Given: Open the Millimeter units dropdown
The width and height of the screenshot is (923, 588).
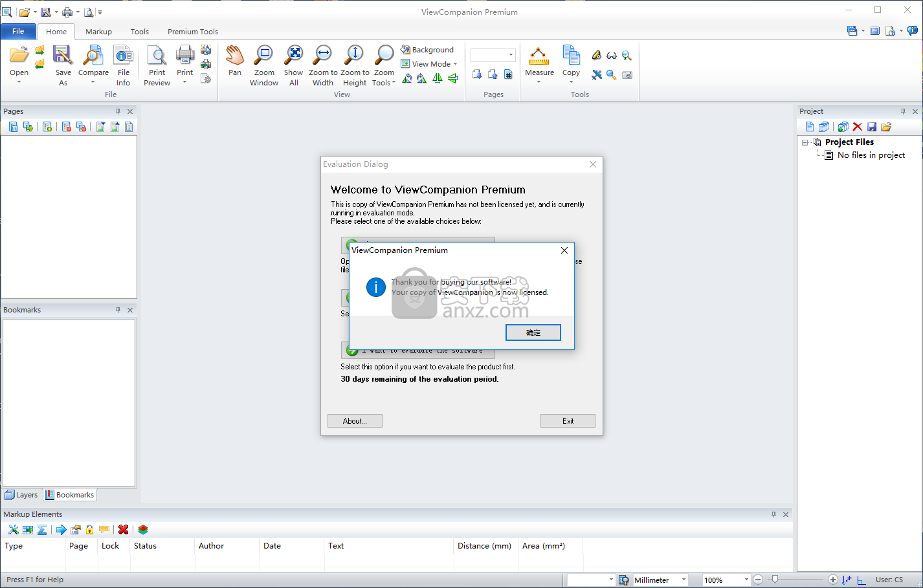Looking at the screenshot, I should (684, 580).
